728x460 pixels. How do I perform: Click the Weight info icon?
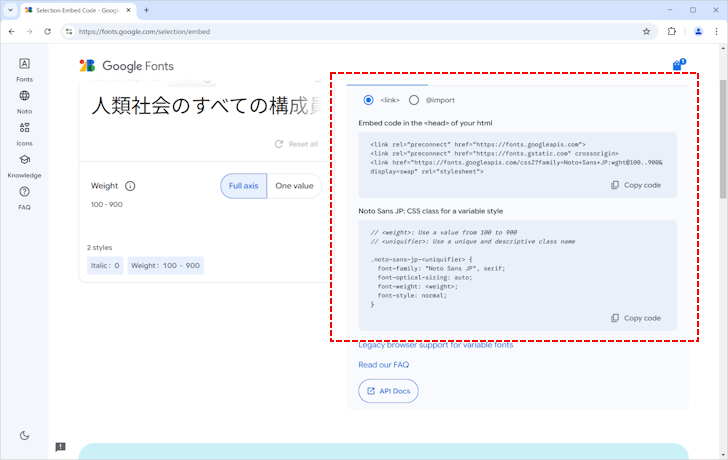(x=130, y=186)
